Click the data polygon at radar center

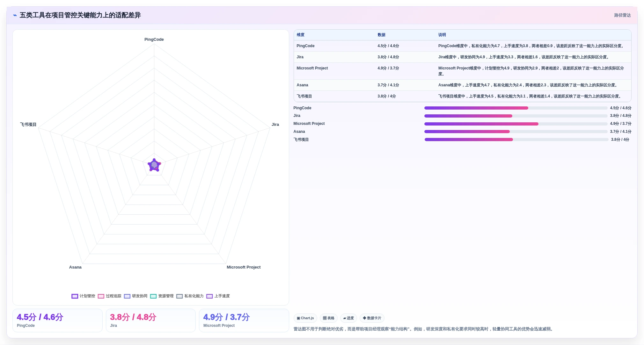[154, 165]
